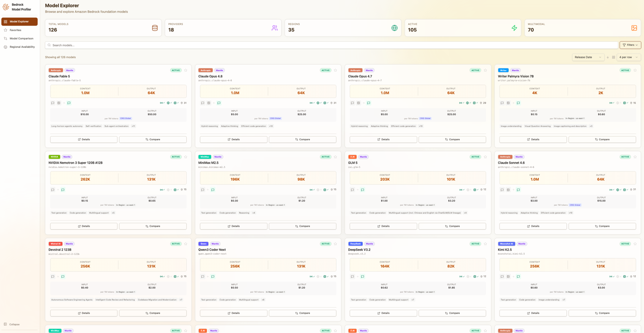Click the Multimodal image icon
The image size is (644, 333).
point(634,28)
